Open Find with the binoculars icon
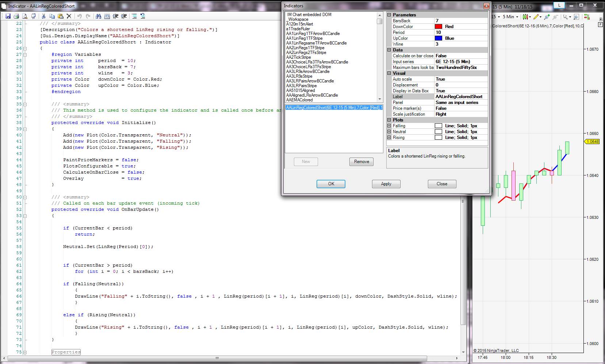This screenshot has width=605, height=364. (x=98, y=16)
